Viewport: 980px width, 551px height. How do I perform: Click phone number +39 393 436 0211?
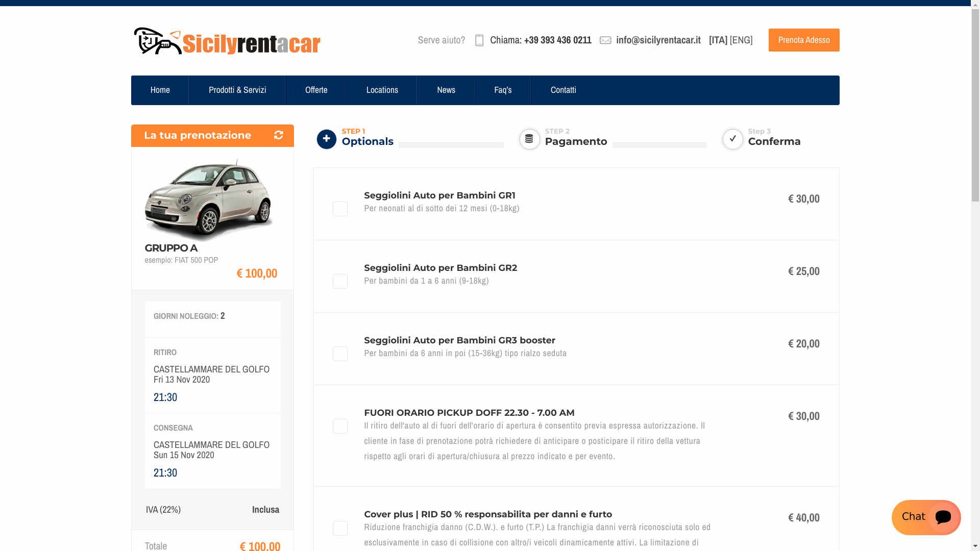pos(558,40)
